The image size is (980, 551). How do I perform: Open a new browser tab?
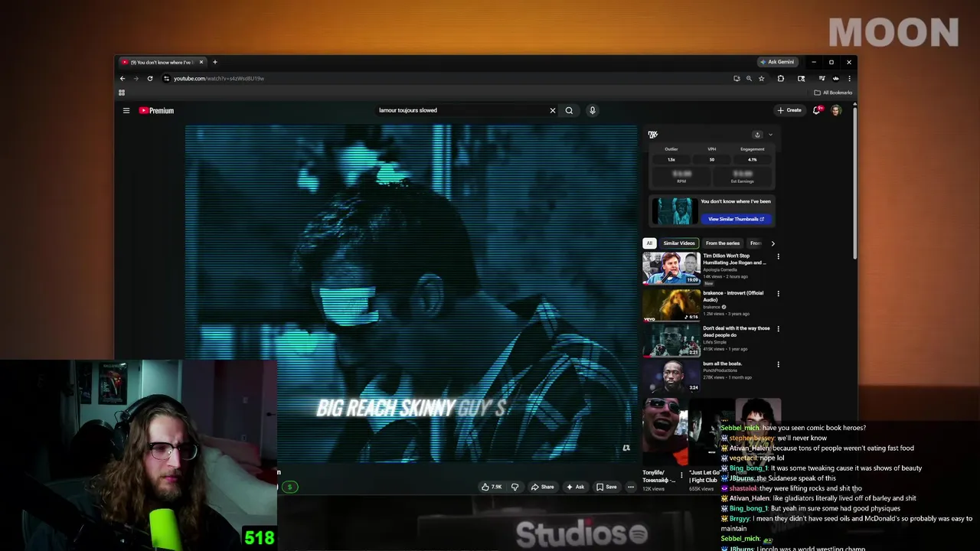[x=215, y=62]
